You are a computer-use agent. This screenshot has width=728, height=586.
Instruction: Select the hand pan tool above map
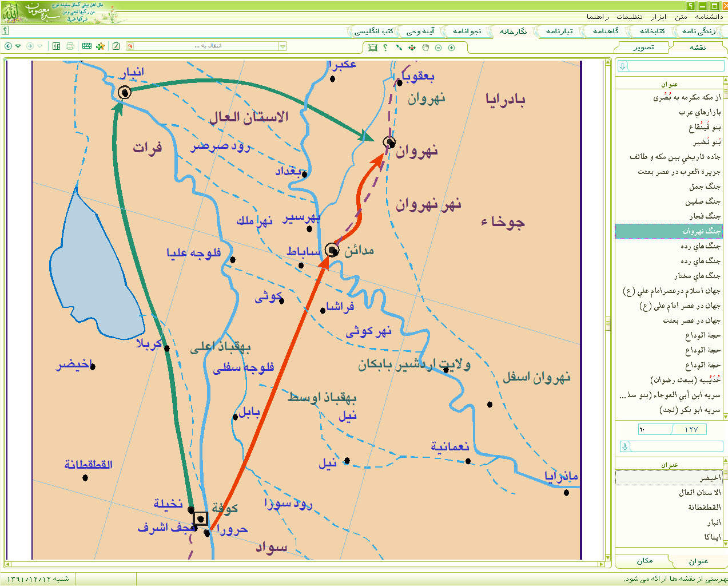[425, 47]
